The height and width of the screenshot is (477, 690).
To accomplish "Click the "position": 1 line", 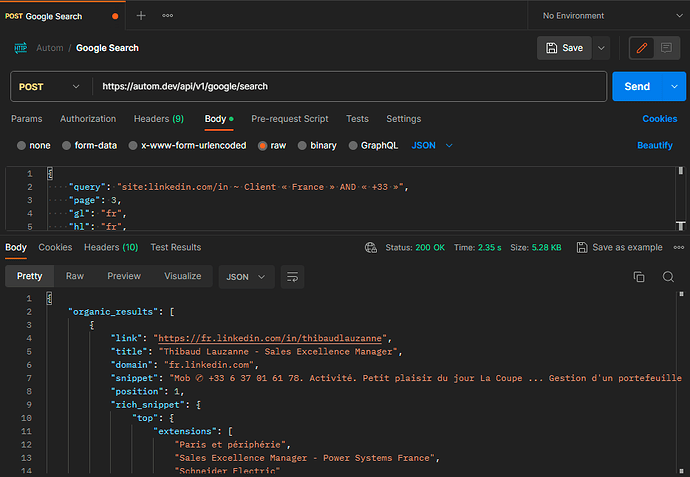I will click(x=147, y=391).
